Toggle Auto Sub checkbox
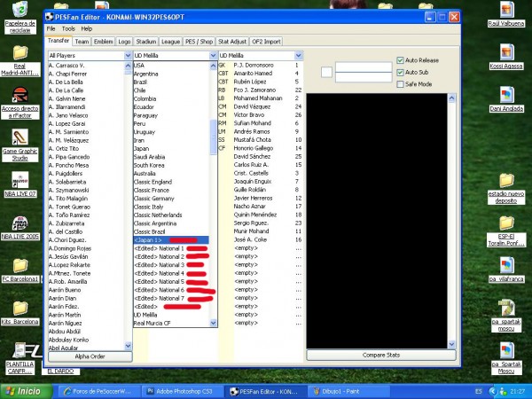532x399 pixels. click(401, 73)
